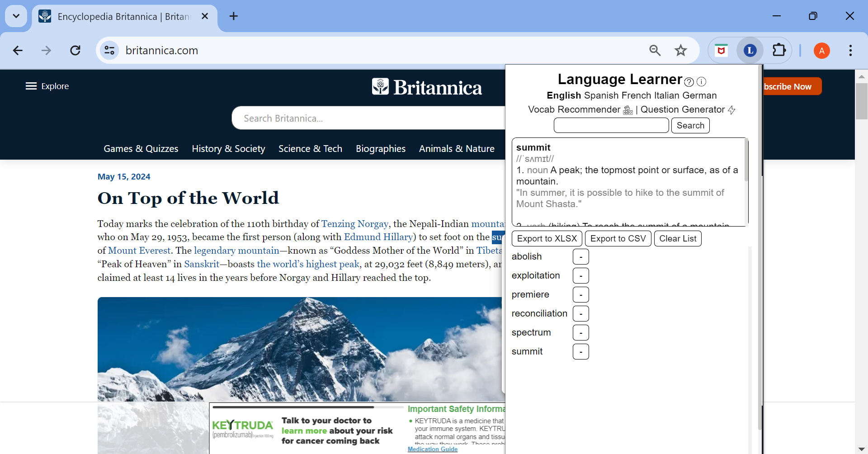Select the word 'spectrum' in the list
The height and width of the screenshot is (454, 868).
tap(531, 332)
